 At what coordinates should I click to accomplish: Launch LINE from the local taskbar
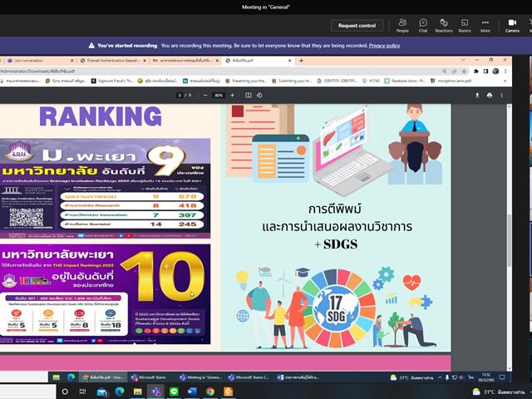tap(174, 392)
